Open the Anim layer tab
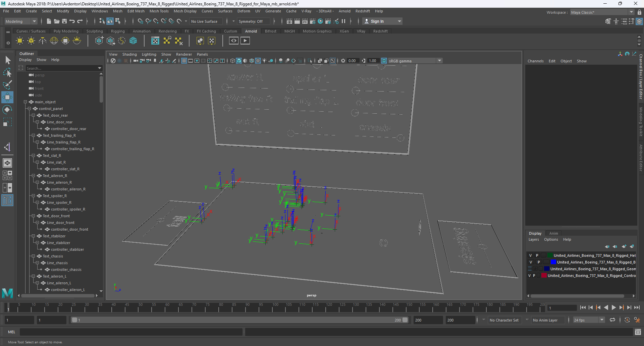The width and height of the screenshot is (644, 346). point(554,233)
